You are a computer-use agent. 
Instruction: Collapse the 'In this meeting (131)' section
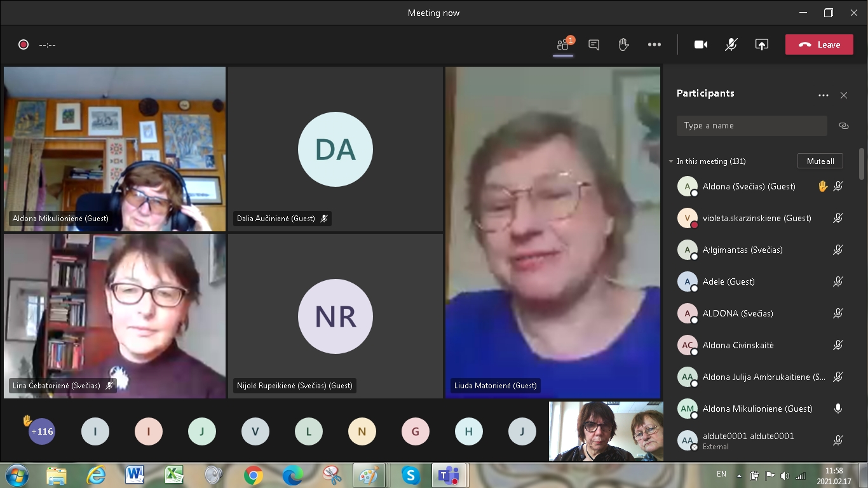[x=671, y=161]
